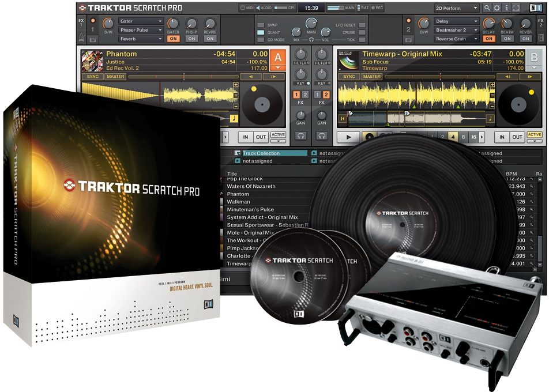Click the metronome icon below FX 1

(81, 37)
